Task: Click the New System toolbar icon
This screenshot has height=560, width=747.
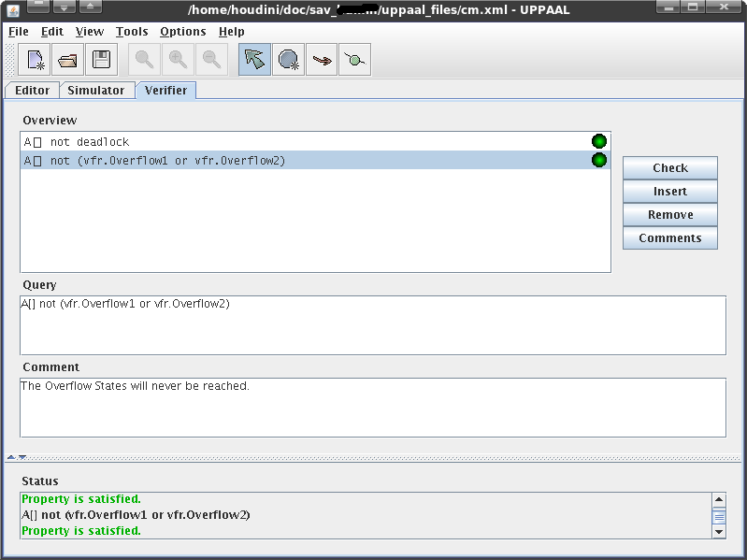Action: 35,60
